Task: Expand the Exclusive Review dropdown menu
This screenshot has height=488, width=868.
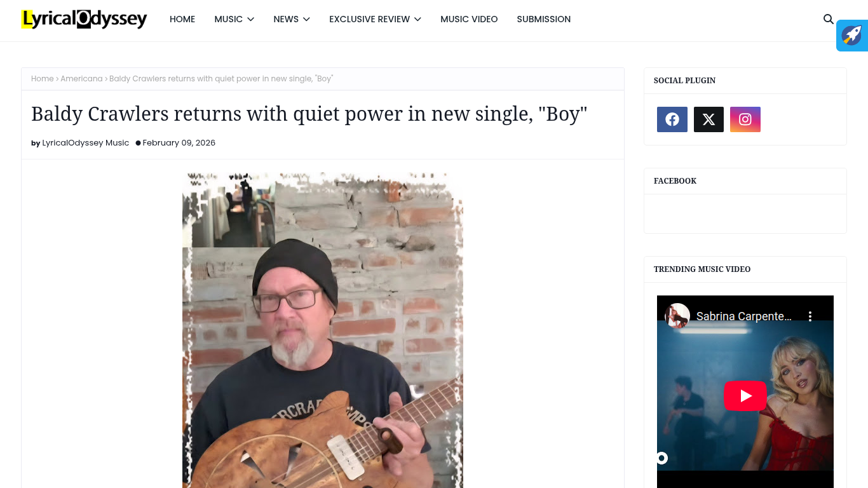Action: click(375, 19)
